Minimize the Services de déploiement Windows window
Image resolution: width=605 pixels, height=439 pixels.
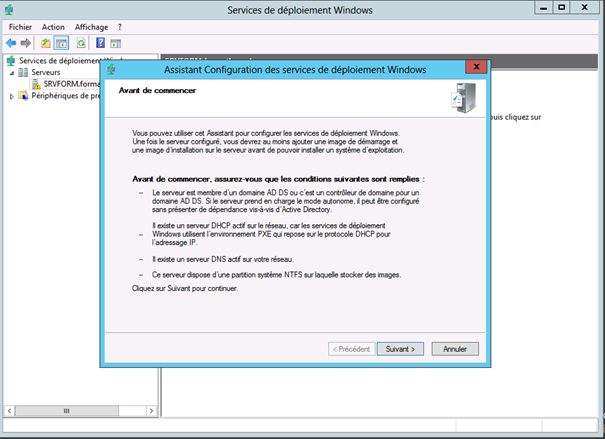point(544,7)
